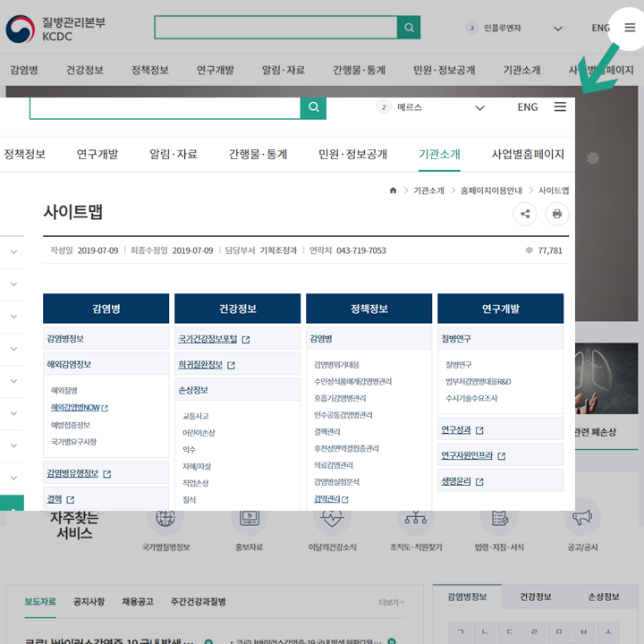The image size is (644, 644).
Task: Share the 사이트맵 page using the share icon
Action: pyautogui.click(x=525, y=214)
